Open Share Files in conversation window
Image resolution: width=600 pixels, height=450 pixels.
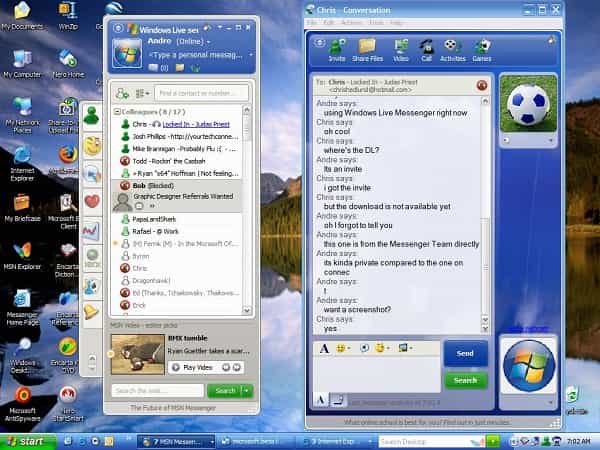(x=367, y=48)
